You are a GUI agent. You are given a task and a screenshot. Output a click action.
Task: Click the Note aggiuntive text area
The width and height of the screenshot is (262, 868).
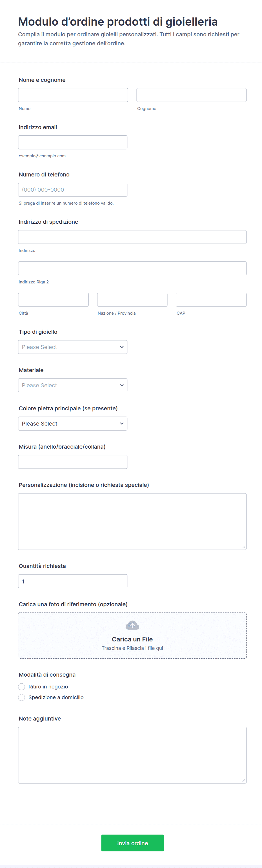[132, 755]
